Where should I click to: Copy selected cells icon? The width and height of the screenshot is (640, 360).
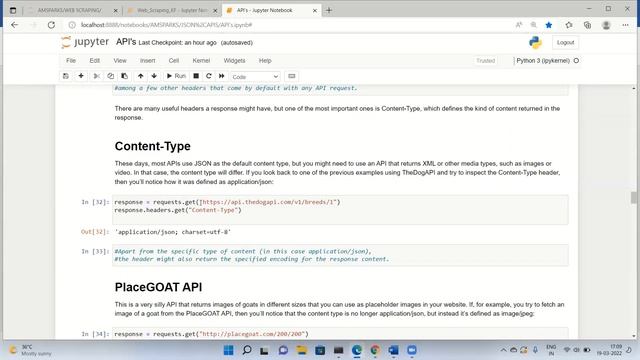tap(111, 76)
